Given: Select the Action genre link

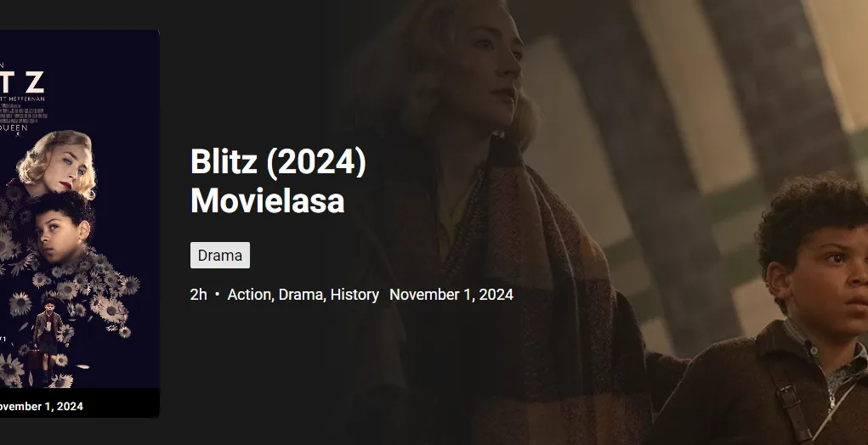Looking at the screenshot, I should click(x=250, y=295).
